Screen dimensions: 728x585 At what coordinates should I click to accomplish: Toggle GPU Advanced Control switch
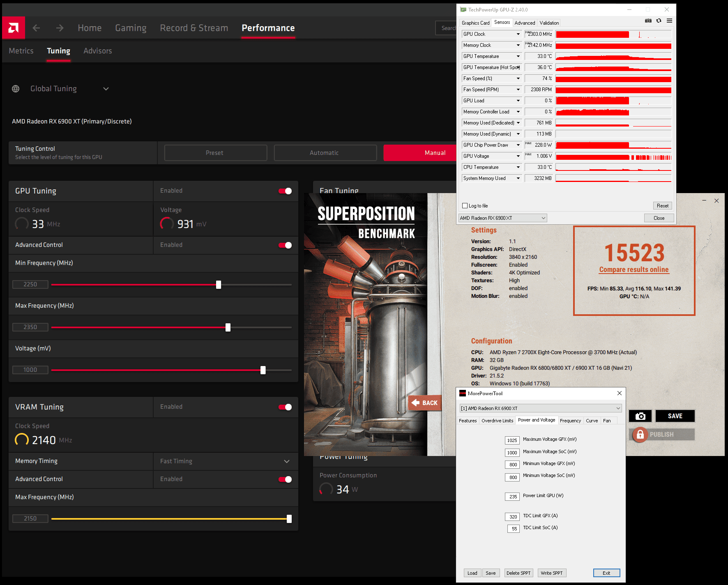285,245
